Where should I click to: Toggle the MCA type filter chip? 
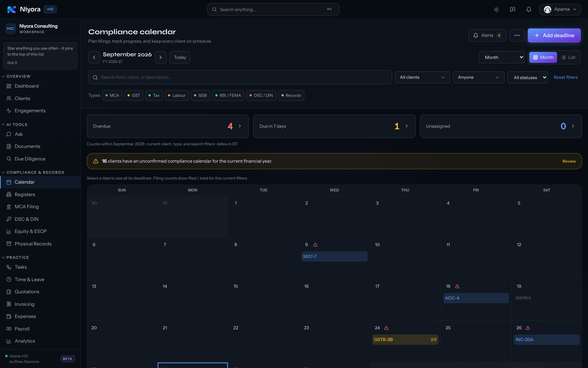click(112, 95)
